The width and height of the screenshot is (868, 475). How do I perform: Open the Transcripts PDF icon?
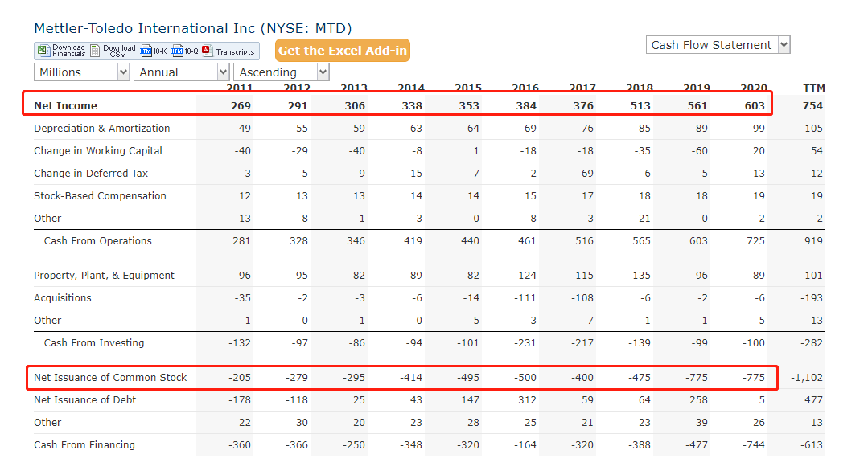207,51
